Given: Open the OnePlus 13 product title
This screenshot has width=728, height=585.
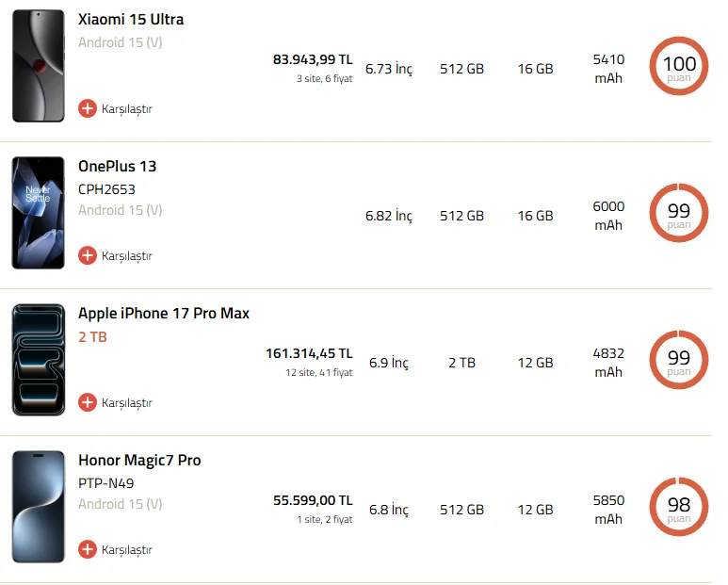Looking at the screenshot, I should 117,167.
